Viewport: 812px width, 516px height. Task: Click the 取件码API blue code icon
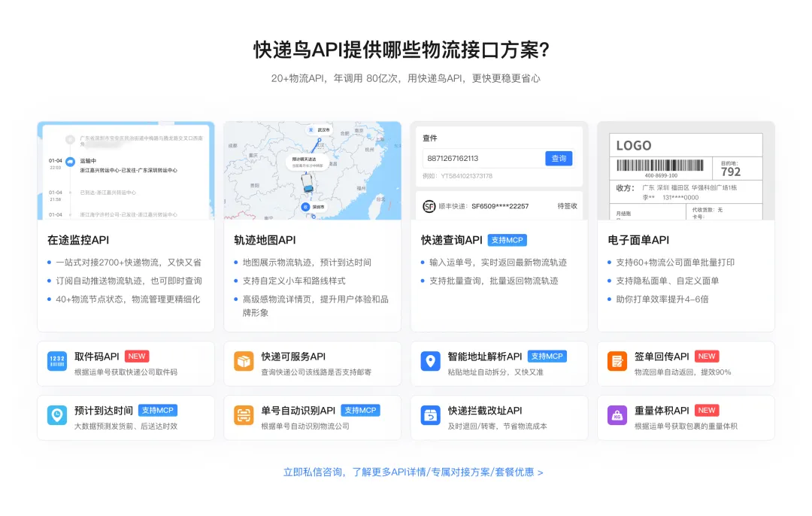(x=57, y=362)
